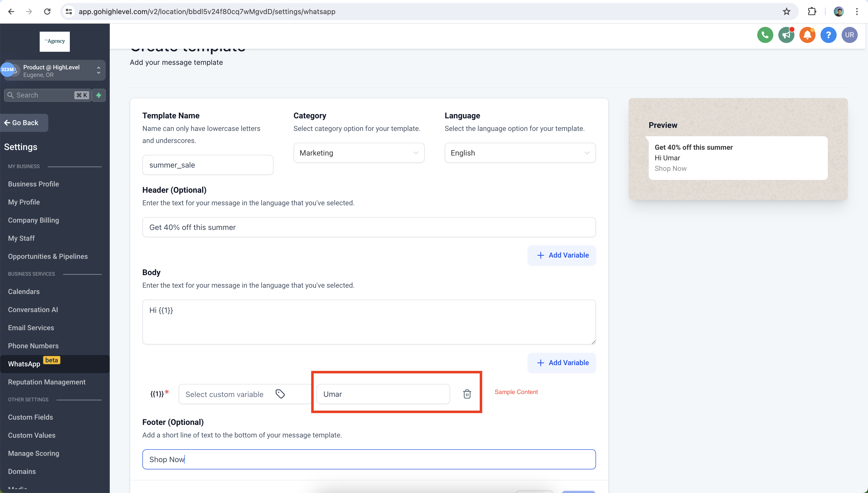Click the "Settings" sidebar heading

tap(21, 147)
